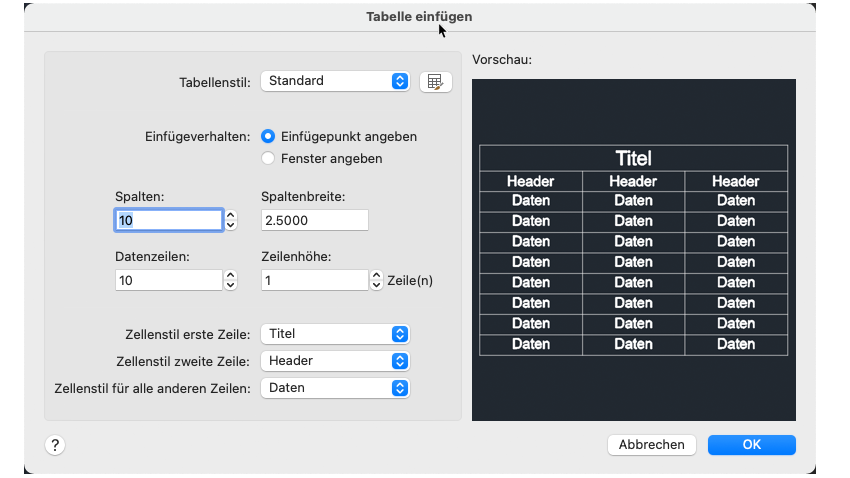Image resolution: width=850 pixels, height=478 pixels.
Task: Click the Zeilenhöhe input field
Action: pos(314,281)
